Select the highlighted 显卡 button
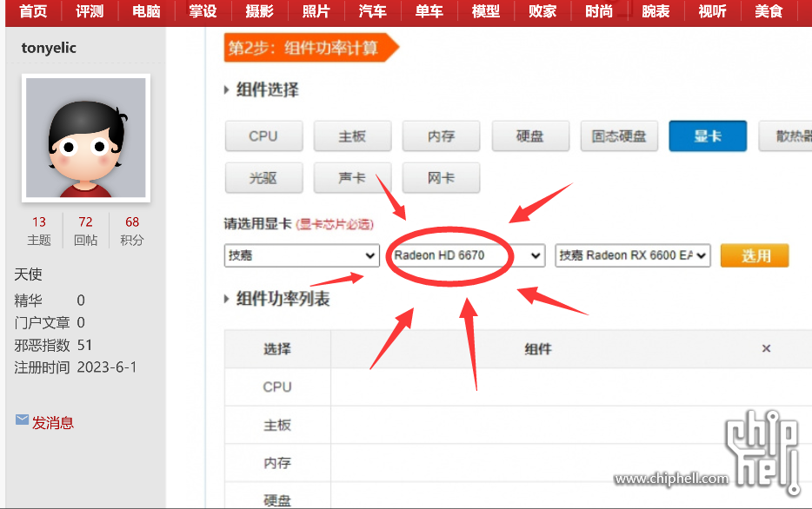Image resolution: width=812 pixels, height=509 pixels. (x=708, y=136)
